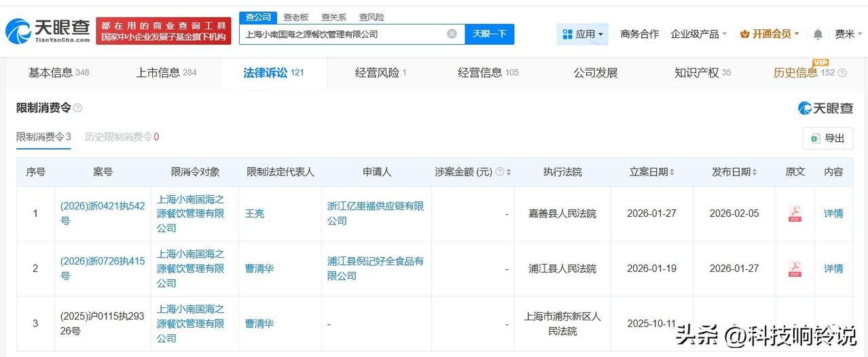Open 上海小南国海之源 company link in row 1
Image resolution: width=868 pixels, height=357 pixels.
click(191, 214)
